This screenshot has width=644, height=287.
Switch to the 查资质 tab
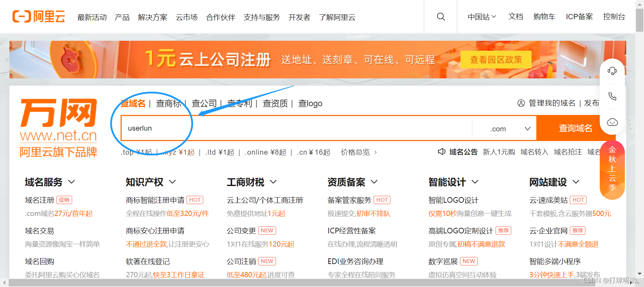[275, 103]
